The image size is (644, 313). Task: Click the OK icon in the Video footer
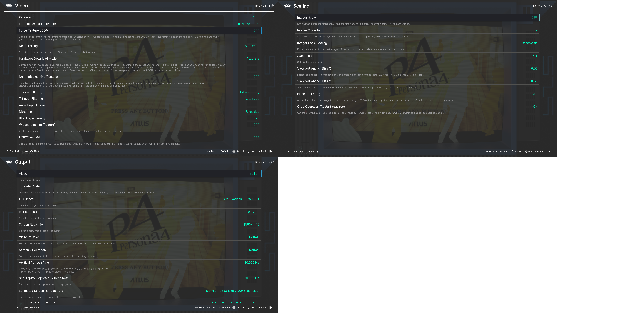(x=249, y=152)
